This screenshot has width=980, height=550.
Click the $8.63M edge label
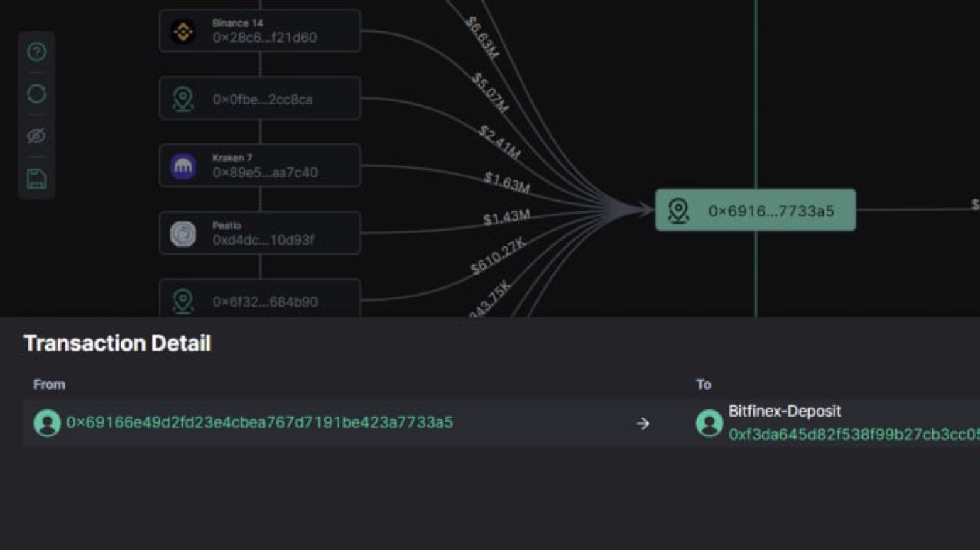[482, 38]
